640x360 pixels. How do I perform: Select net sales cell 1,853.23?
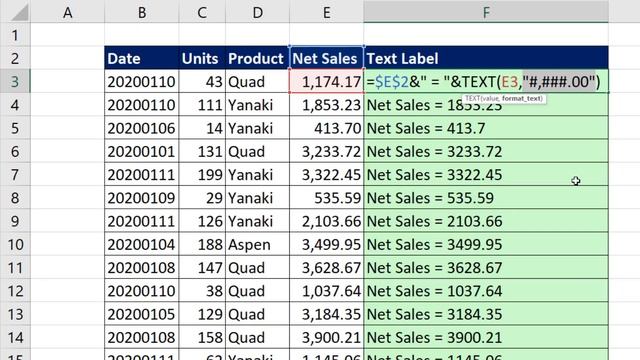tap(327, 105)
